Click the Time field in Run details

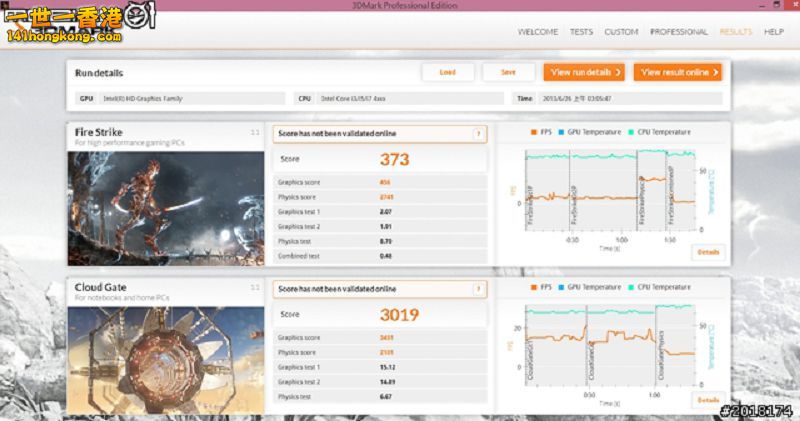617,98
